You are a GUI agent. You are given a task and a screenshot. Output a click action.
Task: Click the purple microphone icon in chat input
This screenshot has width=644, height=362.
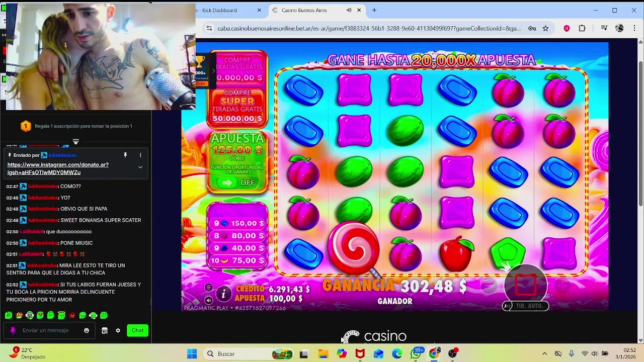click(x=13, y=330)
